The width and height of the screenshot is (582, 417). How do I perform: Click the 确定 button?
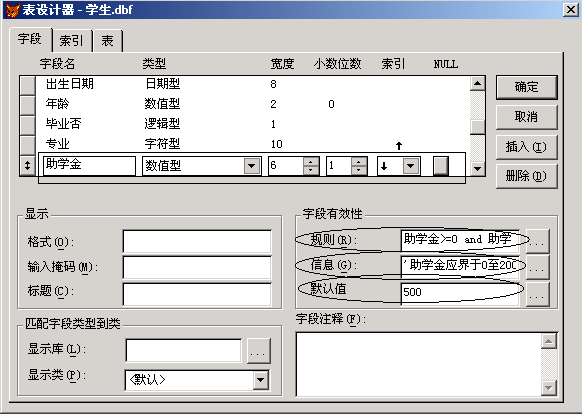[526, 87]
